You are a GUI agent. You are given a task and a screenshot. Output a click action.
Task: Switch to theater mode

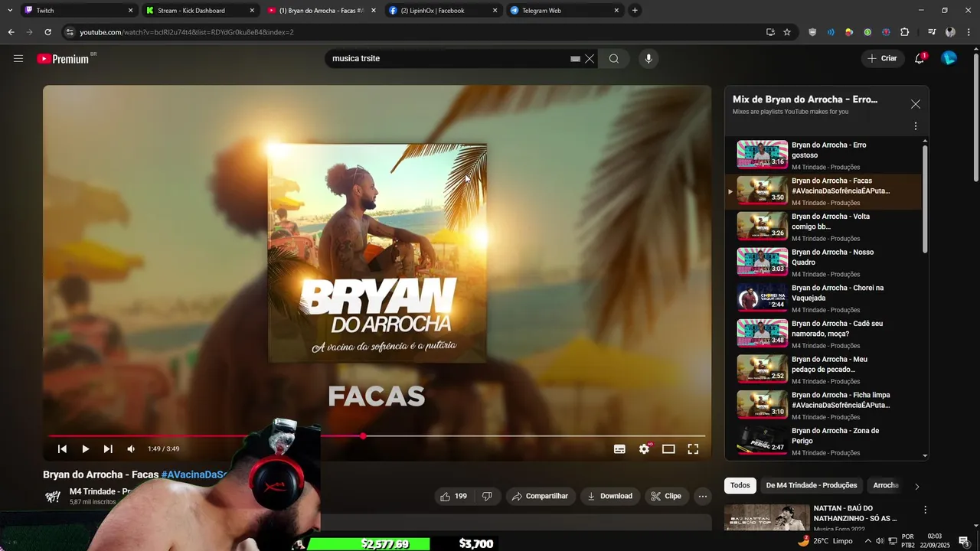tap(668, 449)
